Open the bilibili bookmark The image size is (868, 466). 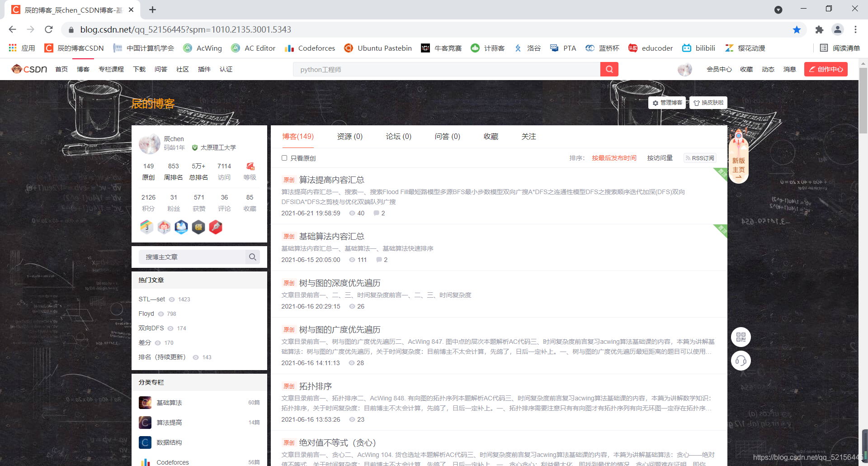698,48
